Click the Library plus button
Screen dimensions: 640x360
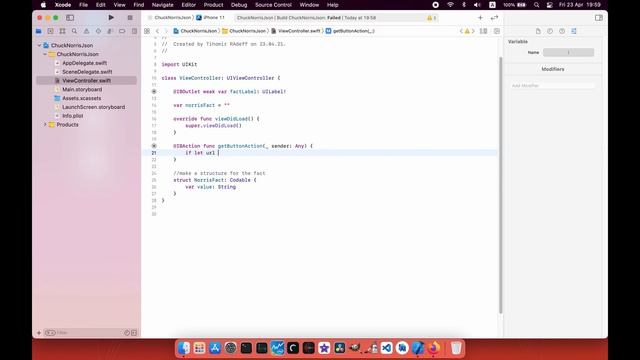tap(480, 18)
